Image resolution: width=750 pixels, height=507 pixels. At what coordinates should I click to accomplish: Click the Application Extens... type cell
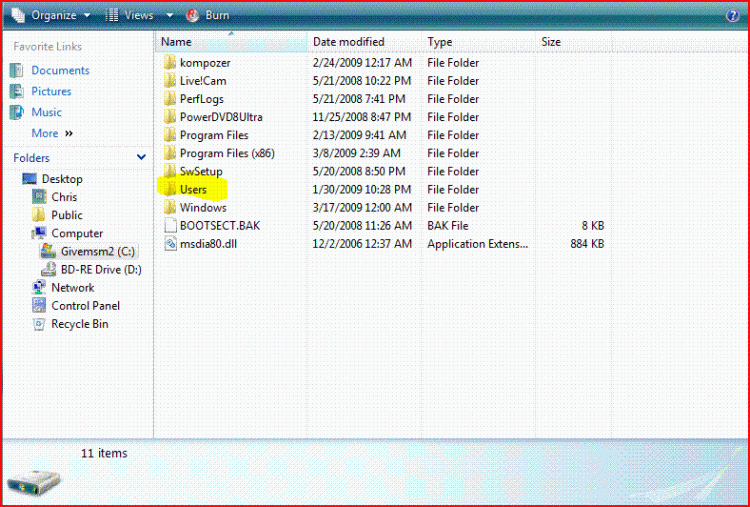coord(477,244)
